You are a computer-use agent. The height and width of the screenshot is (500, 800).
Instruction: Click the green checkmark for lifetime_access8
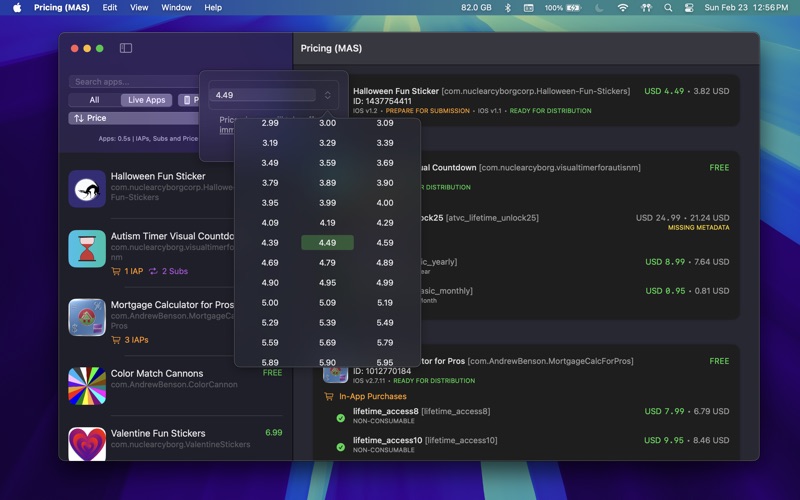pyautogui.click(x=340, y=418)
